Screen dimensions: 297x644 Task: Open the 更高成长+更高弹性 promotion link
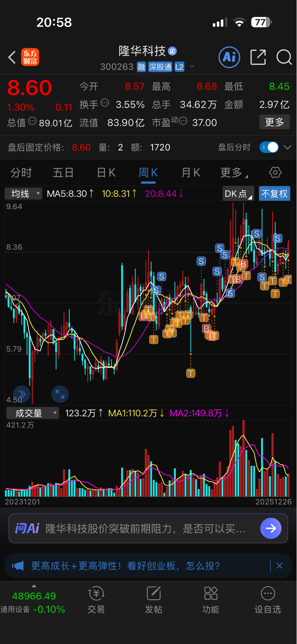click(x=126, y=566)
